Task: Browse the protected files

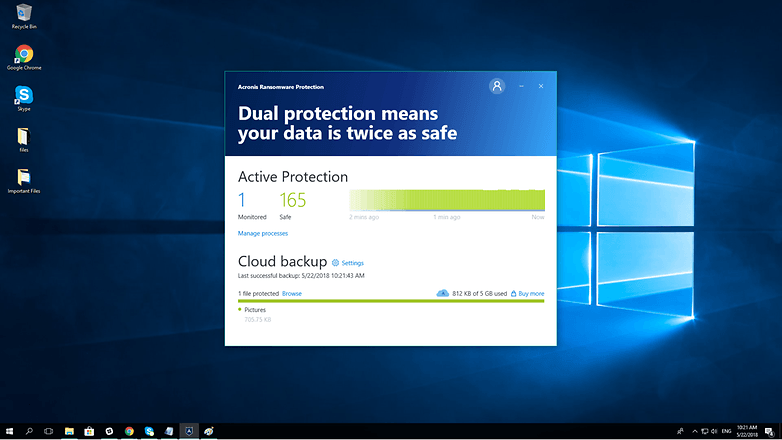Action: [291, 294]
